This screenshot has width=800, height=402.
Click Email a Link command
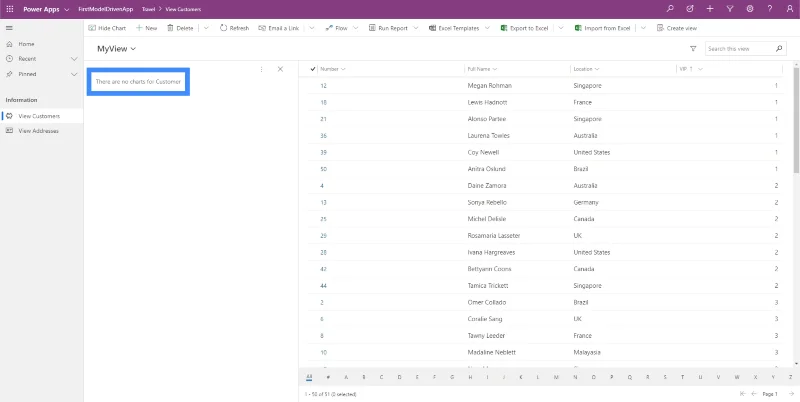point(279,28)
